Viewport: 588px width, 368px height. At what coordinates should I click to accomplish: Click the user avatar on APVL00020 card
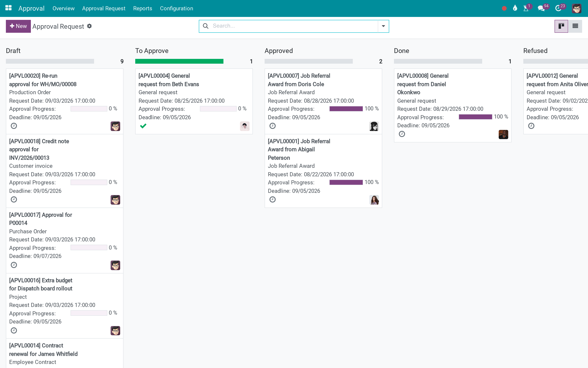(x=115, y=126)
